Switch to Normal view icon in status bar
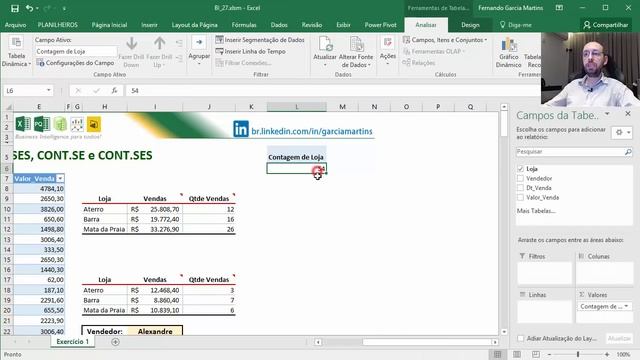Screen dimensions: 640x360 [x=498, y=354]
